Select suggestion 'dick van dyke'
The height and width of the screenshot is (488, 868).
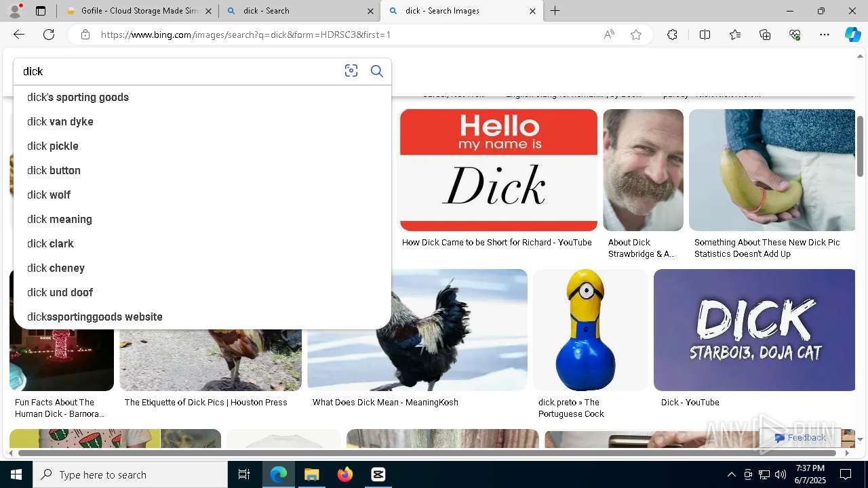202,121
